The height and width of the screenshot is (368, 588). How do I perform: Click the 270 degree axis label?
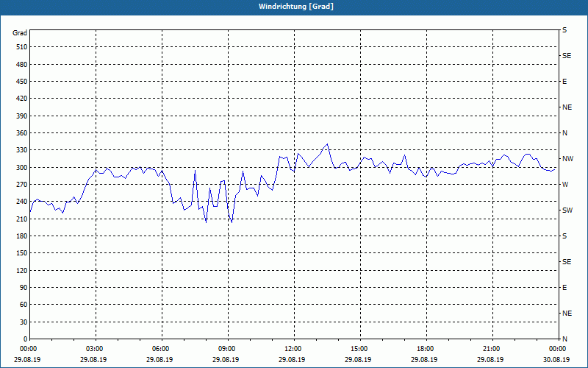[22, 185]
